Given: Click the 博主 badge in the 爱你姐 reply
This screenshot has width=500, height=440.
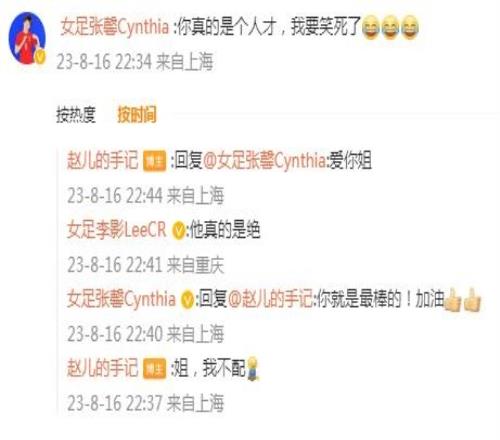Looking at the screenshot, I should click(x=154, y=161).
